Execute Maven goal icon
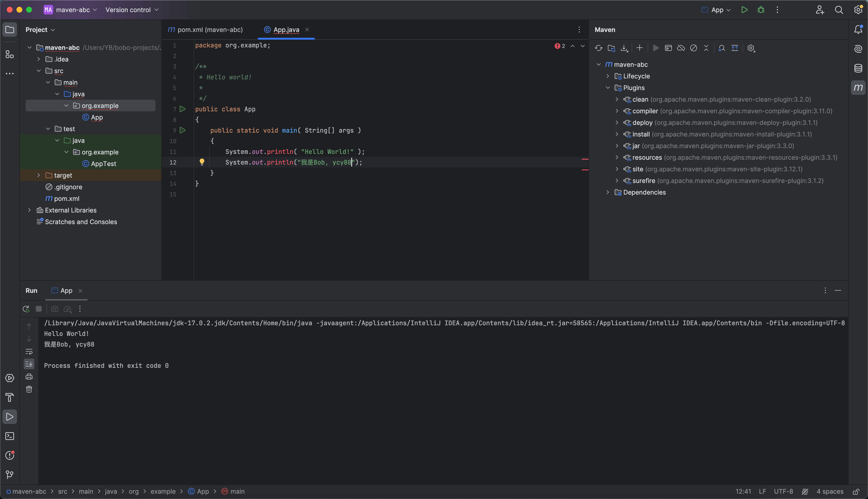This screenshot has height=499, width=868. click(668, 48)
